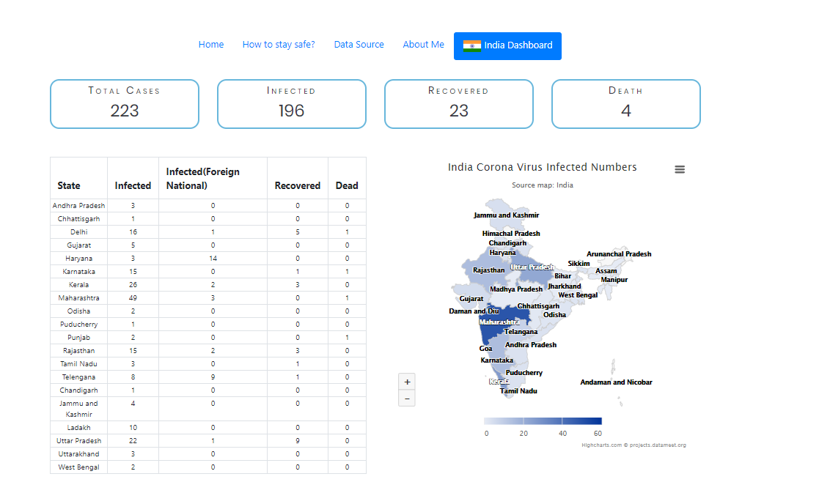Click Goa label on the map
This screenshot has width=830, height=504.
(x=485, y=349)
